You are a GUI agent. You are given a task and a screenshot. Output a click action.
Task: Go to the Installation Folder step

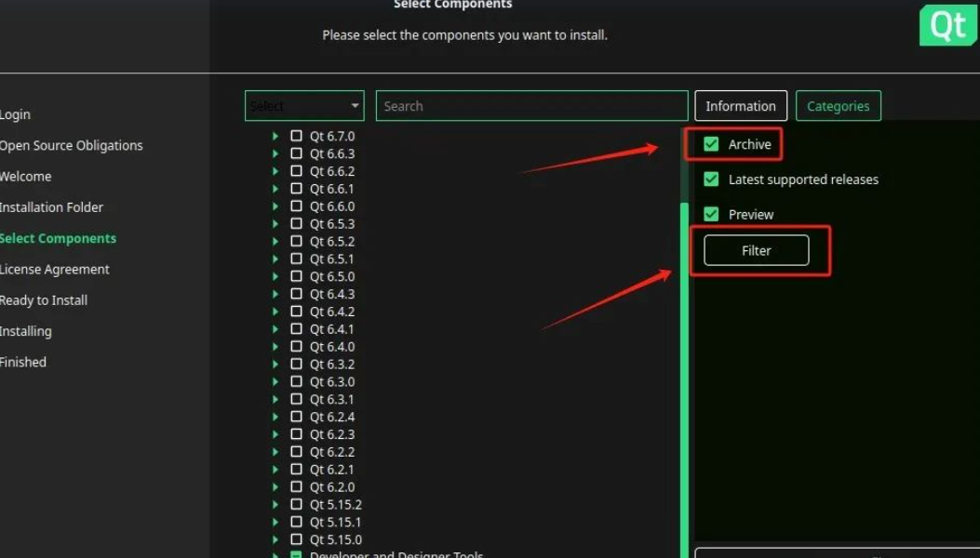tap(51, 206)
